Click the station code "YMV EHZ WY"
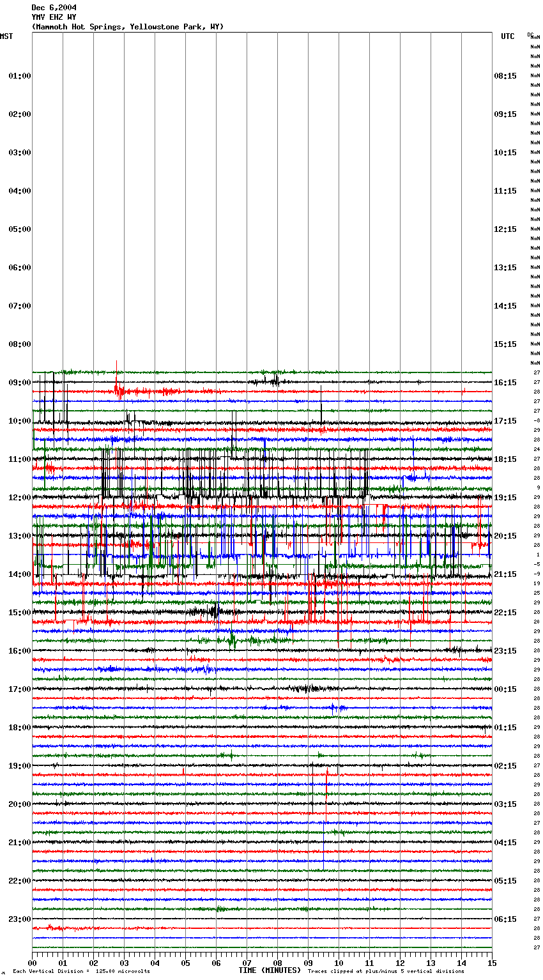Image resolution: width=543 pixels, height=980 pixels. 54,17
